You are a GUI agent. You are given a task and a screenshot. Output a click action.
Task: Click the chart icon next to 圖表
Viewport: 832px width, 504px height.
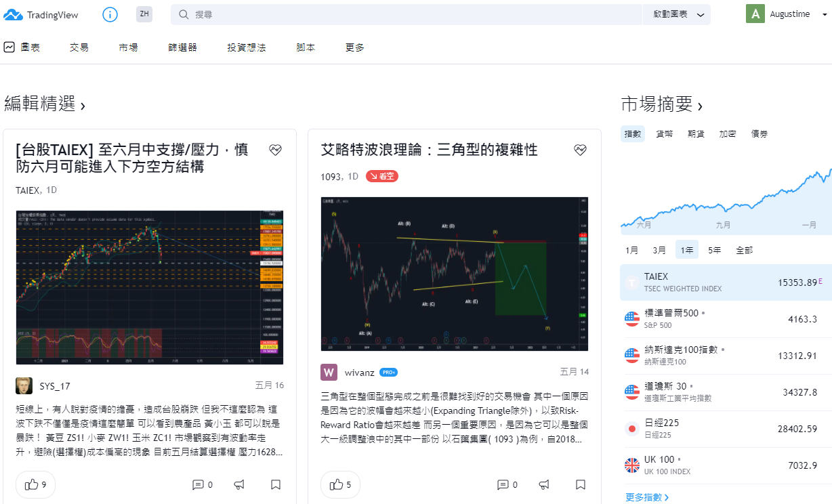click(x=9, y=47)
